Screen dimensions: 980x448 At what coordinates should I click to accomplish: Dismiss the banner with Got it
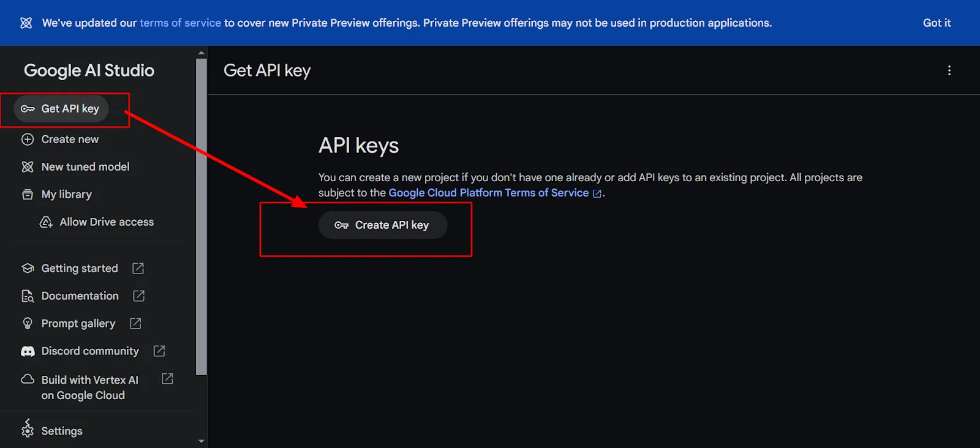[937, 23]
